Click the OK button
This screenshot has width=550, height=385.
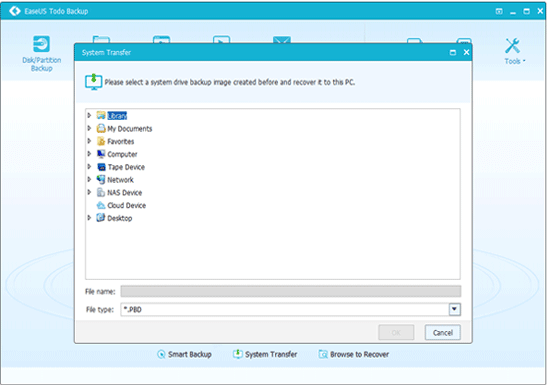coord(396,332)
